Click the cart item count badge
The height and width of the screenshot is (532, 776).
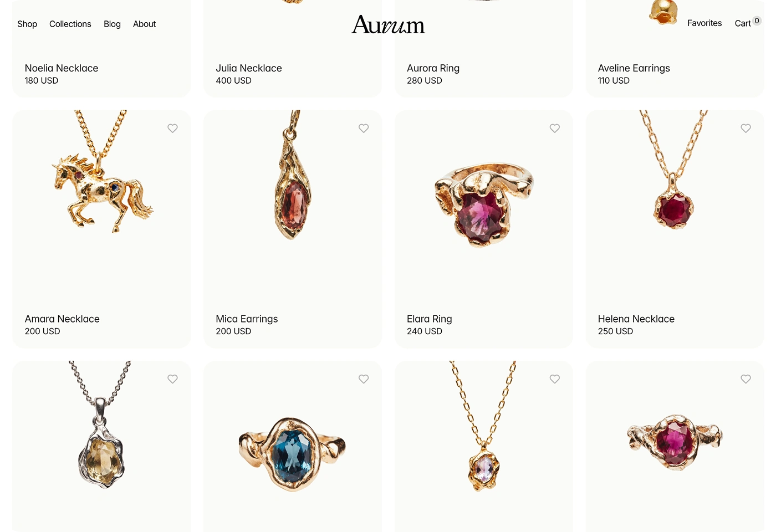point(757,21)
